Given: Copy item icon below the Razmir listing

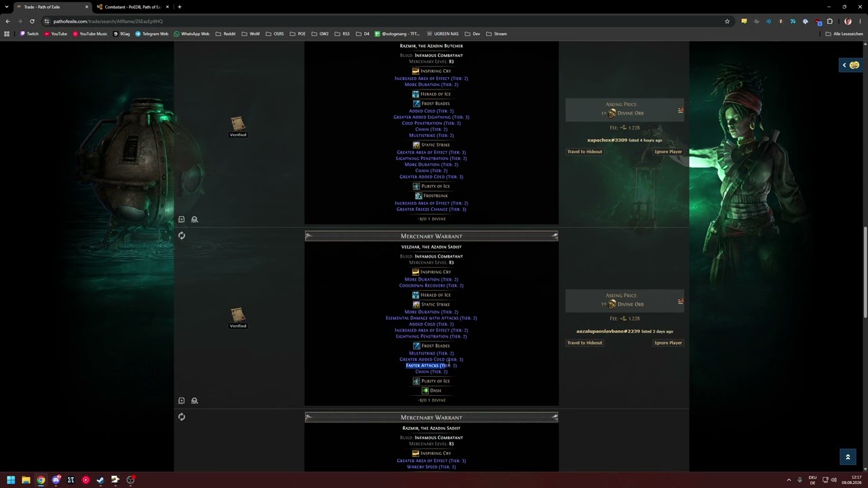Looking at the screenshot, I should [x=181, y=219].
